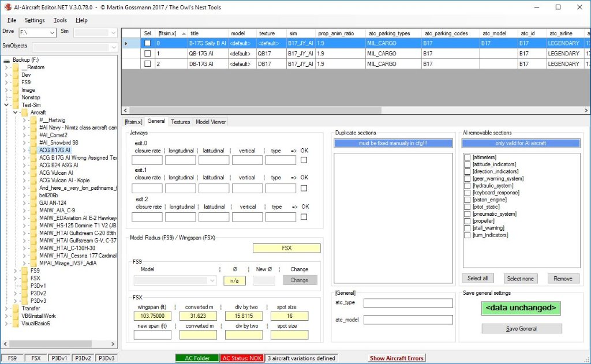Click the folder icon of Test-Sim

point(16,105)
